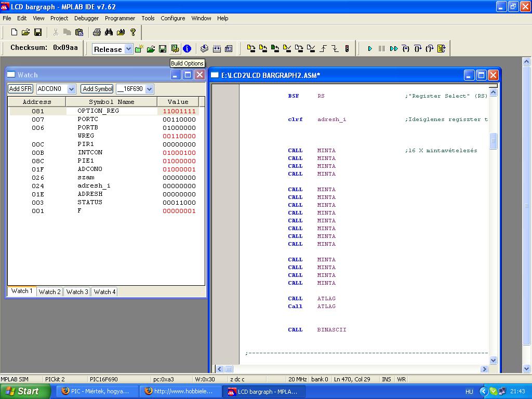Screen dimensions: 532x399
Task: Open the Debugger menu
Action: coord(87,18)
